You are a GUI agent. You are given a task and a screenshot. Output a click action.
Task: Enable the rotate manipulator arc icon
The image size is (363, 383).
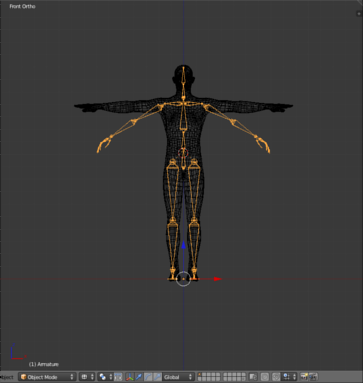point(148,377)
